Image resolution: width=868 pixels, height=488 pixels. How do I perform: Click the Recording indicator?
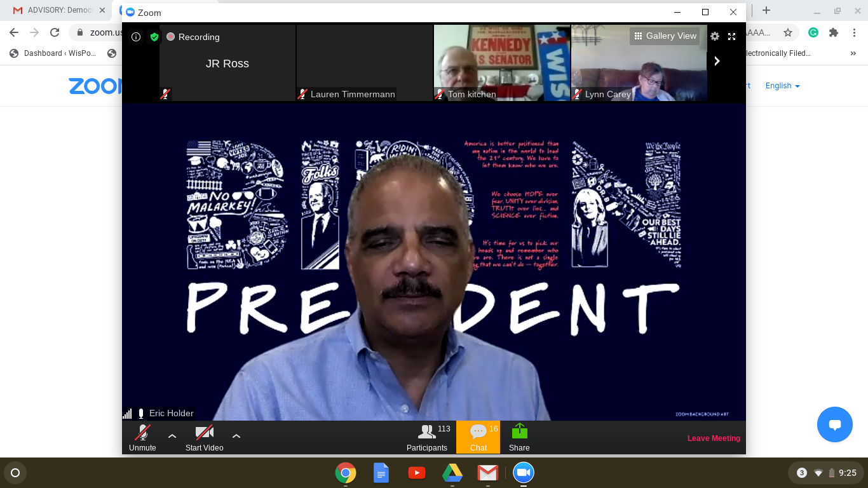click(x=193, y=37)
